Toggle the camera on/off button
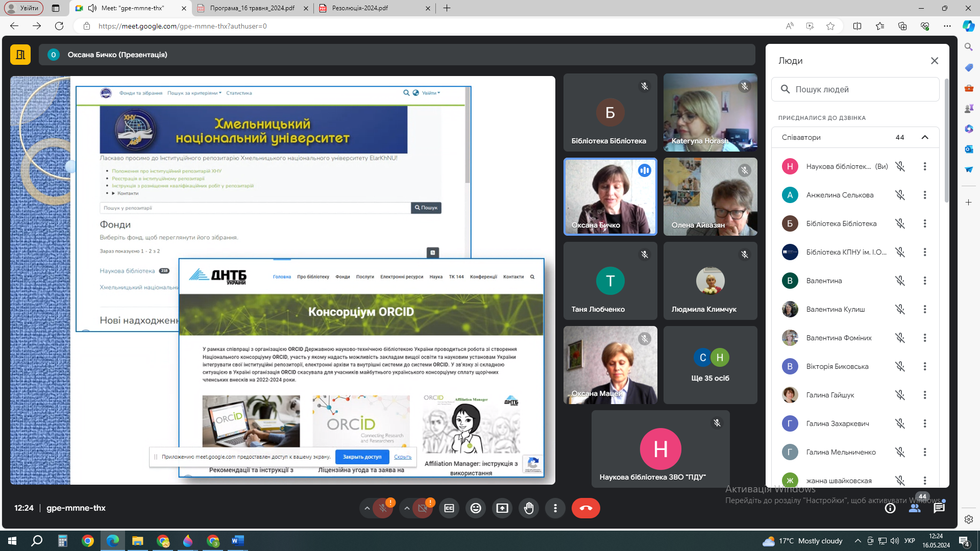This screenshot has width=980, height=551. click(422, 508)
